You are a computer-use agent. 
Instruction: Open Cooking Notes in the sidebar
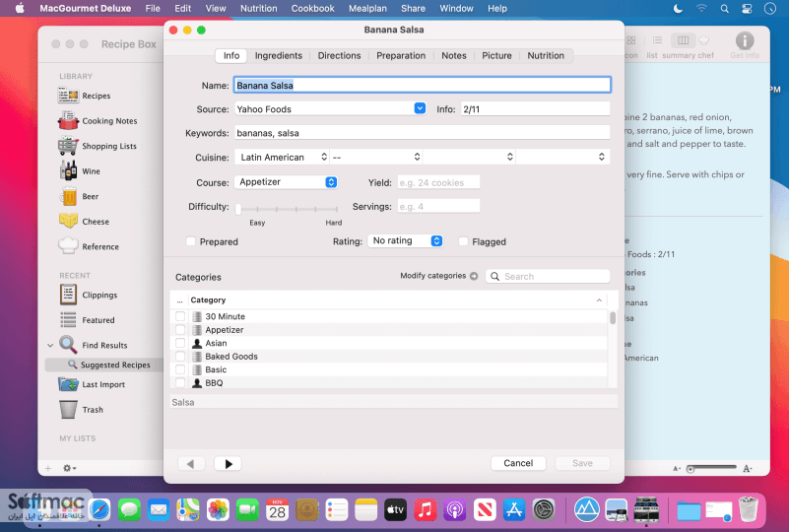coord(98,121)
